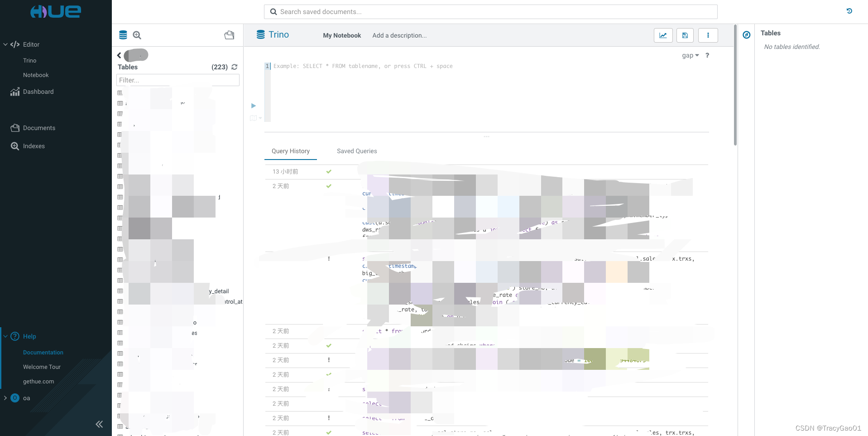
Task: Click into the SQL editor area
Action: [489, 92]
